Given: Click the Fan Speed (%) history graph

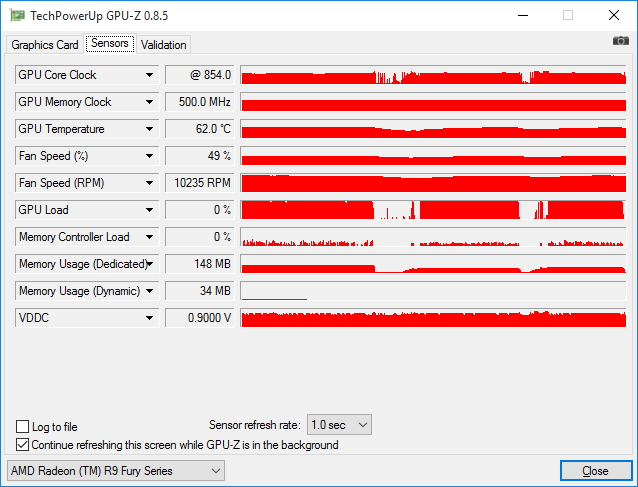Looking at the screenshot, I should tap(433, 156).
